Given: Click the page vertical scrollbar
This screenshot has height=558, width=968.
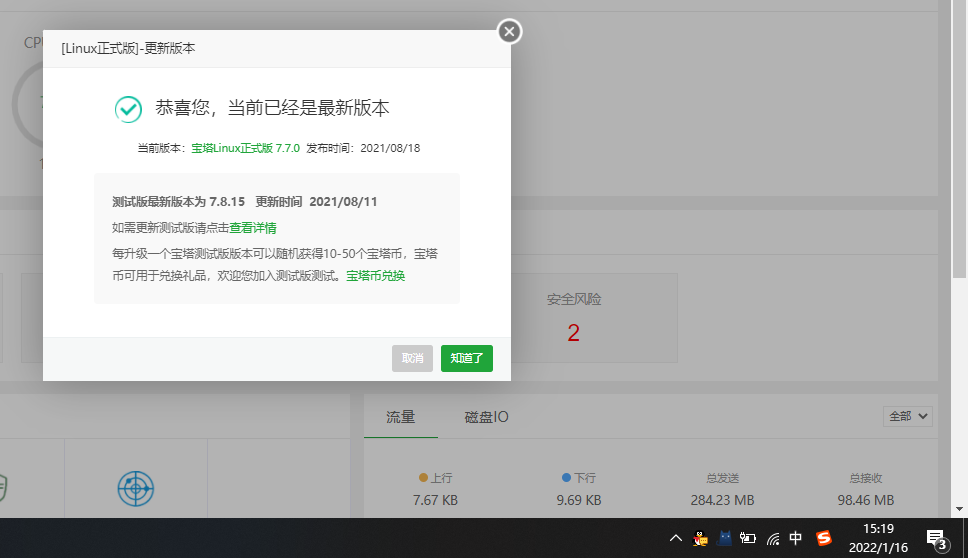Looking at the screenshot, I should tap(959, 139).
